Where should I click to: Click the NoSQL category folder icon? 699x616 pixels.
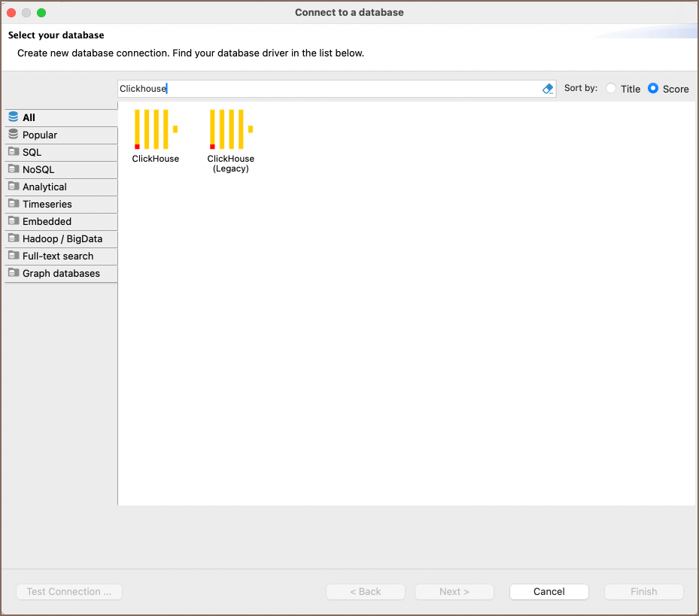[14, 169]
